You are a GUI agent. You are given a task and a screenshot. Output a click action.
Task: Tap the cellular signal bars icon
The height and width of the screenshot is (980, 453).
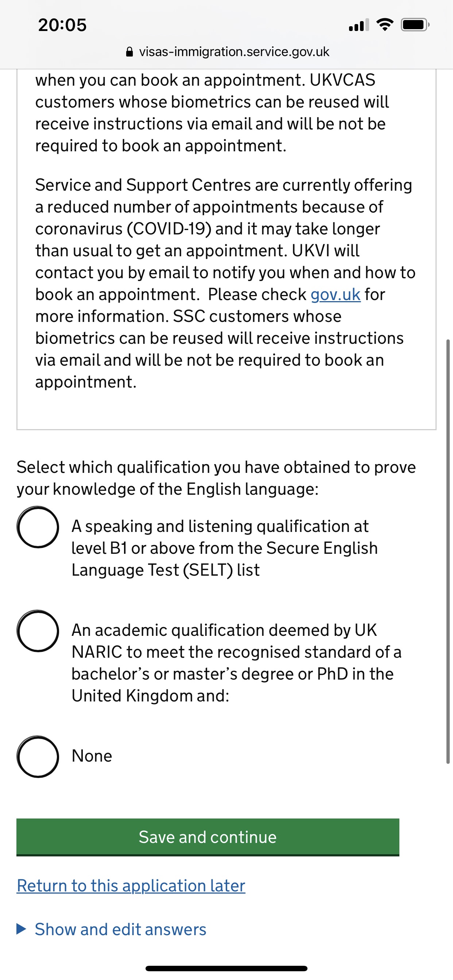click(x=359, y=25)
